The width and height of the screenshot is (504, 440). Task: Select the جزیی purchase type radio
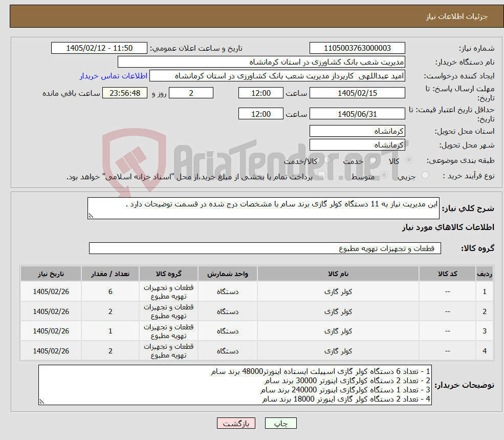point(425,175)
